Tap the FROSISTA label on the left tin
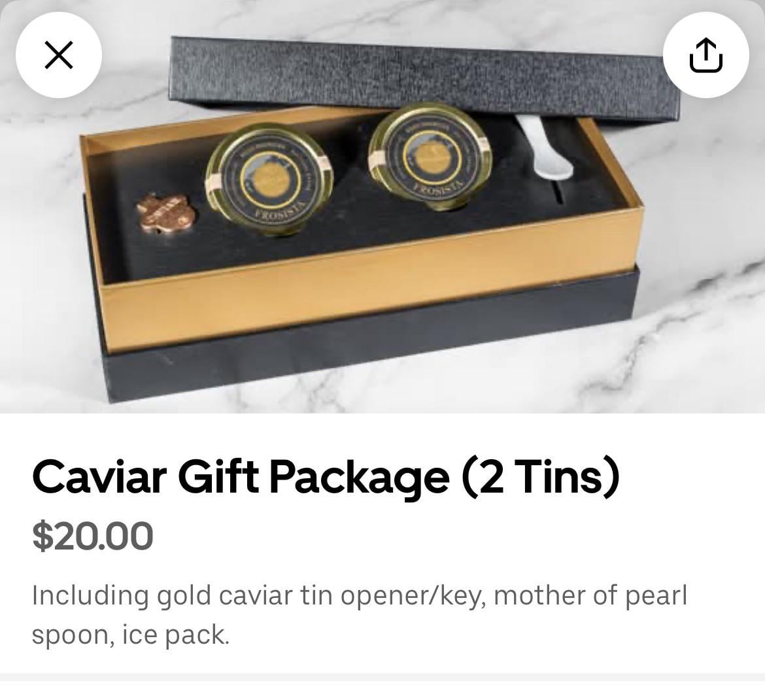 (280, 214)
